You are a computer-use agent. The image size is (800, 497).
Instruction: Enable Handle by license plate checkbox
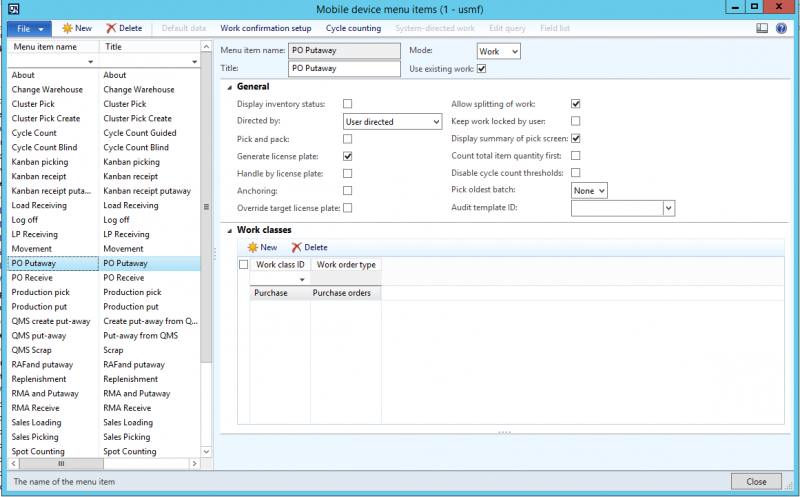pyautogui.click(x=347, y=173)
